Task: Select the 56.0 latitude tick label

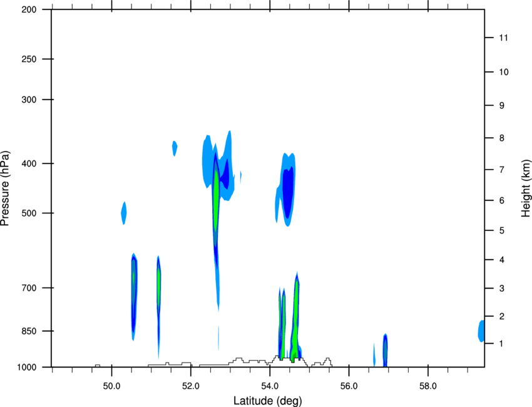Action: pos(349,386)
